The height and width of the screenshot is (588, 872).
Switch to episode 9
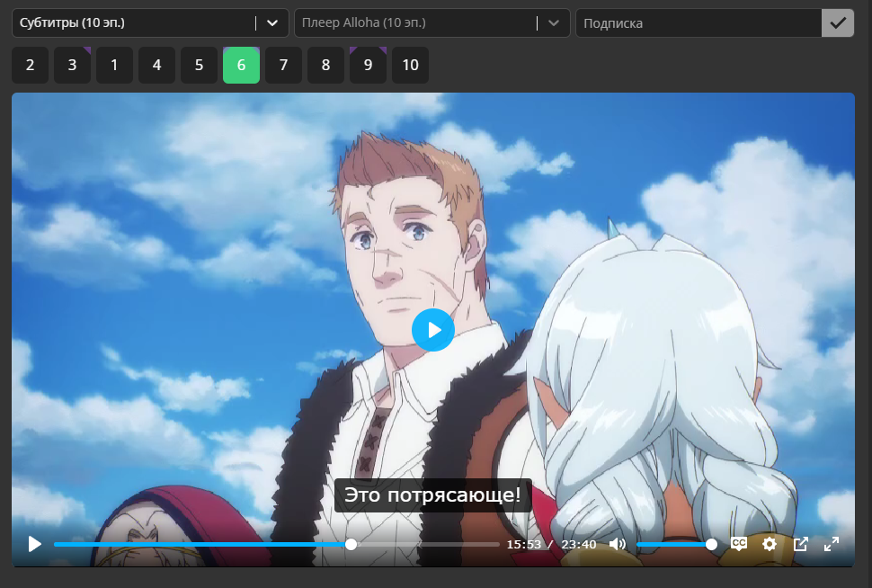pyautogui.click(x=369, y=65)
